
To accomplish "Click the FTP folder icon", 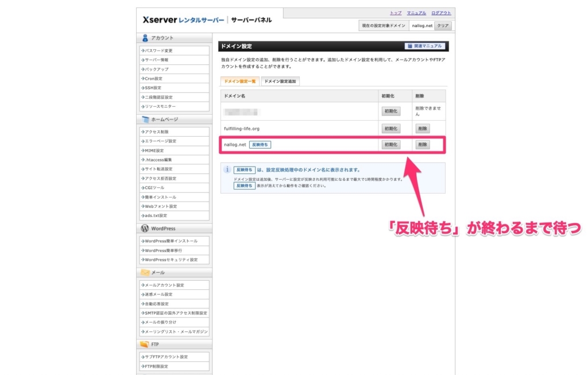I will pos(145,344).
